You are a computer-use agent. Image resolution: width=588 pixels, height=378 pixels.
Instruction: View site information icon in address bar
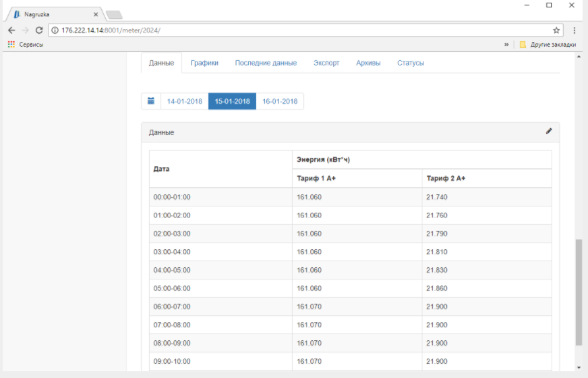pyautogui.click(x=55, y=30)
